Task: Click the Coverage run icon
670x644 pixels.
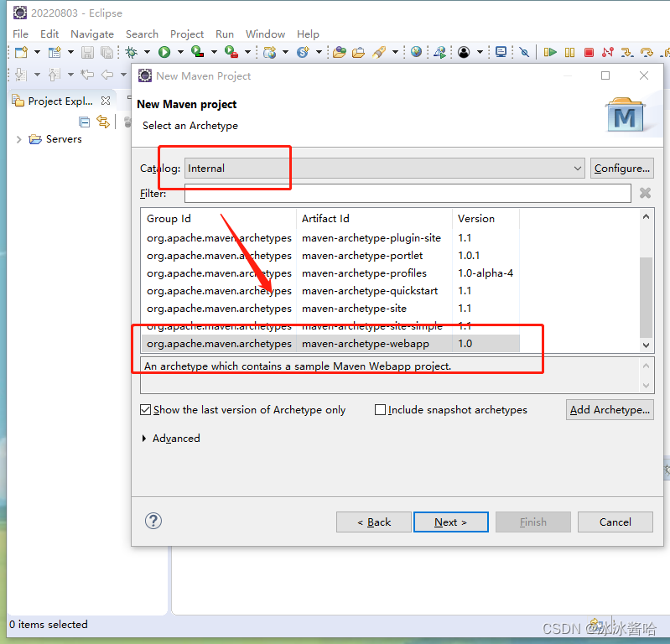Action: 197,52
